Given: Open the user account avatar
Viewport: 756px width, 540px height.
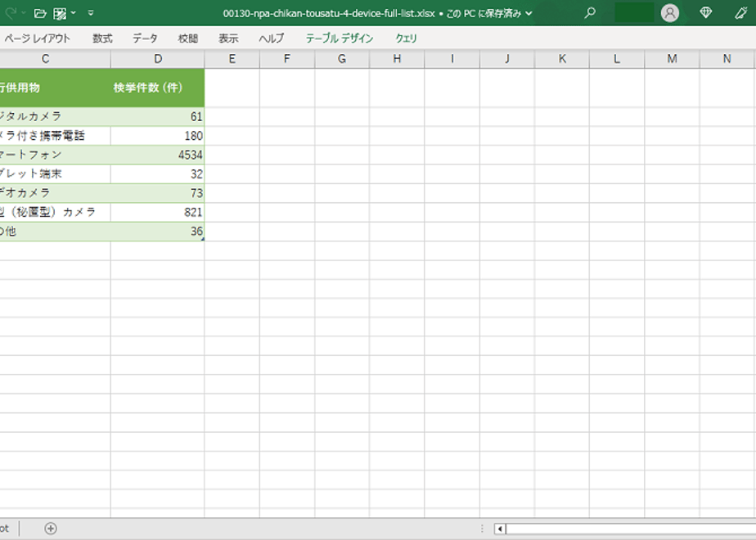Looking at the screenshot, I should [670, 13].
